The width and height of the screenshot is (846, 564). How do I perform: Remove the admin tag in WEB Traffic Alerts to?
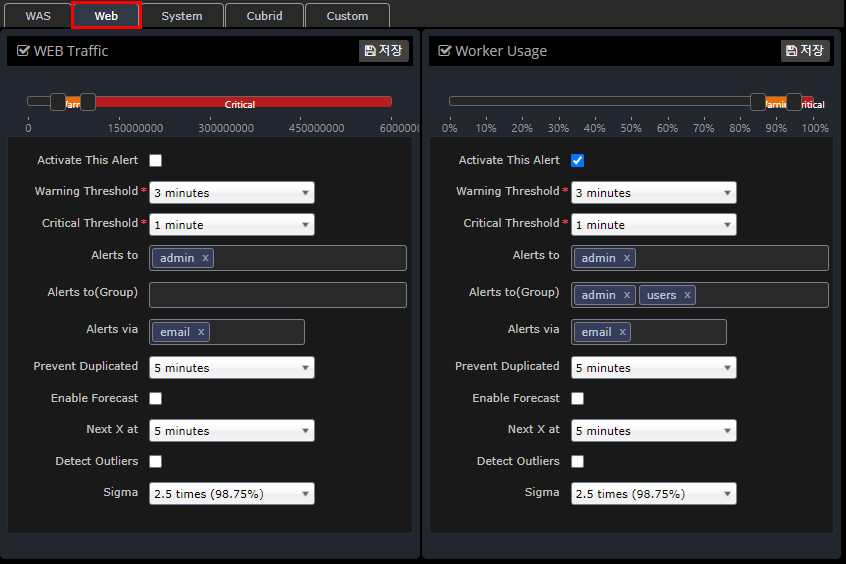pos(205,258)
